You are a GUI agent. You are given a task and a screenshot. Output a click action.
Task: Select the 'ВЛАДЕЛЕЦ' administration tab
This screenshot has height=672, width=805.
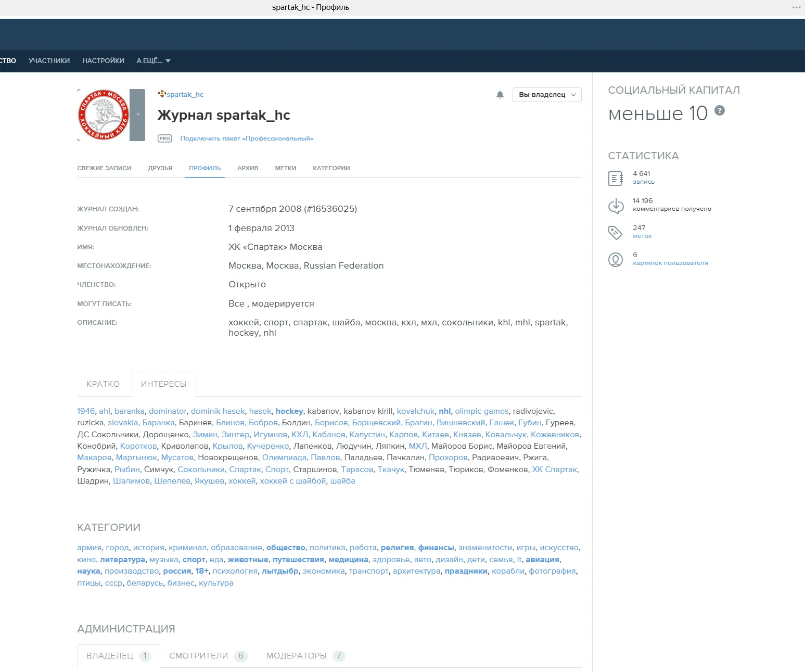pos(119,656)
